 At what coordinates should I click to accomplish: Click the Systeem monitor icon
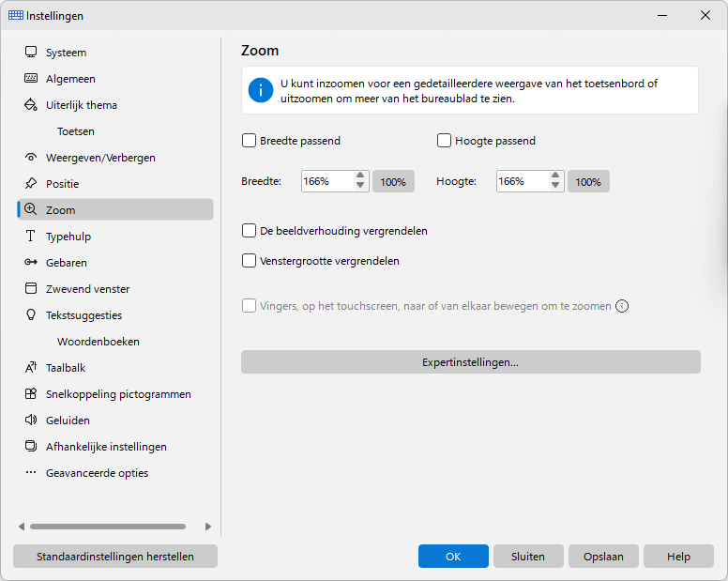point(31,52)
